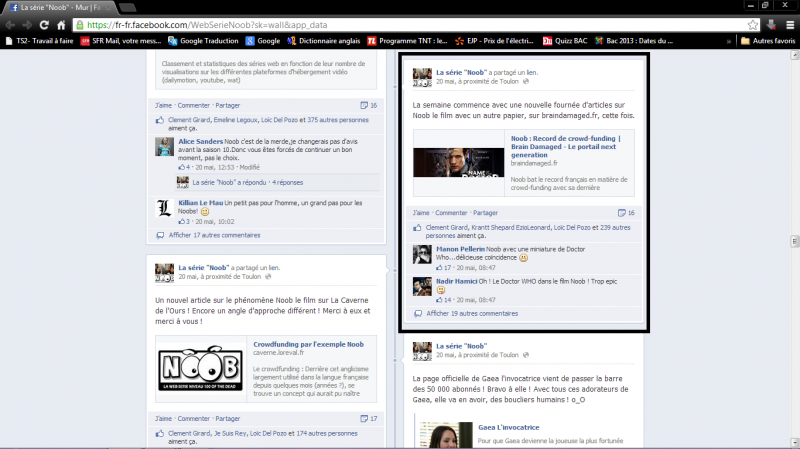Open Manon Pellerin profile name link

pyautogui.click(x=460, y=249)
